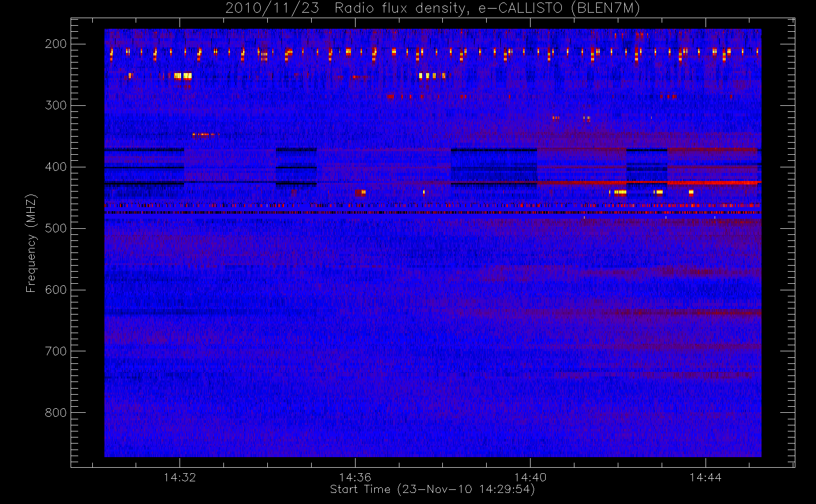Click the 14:32 time tick label

click(x=180, y=477)
